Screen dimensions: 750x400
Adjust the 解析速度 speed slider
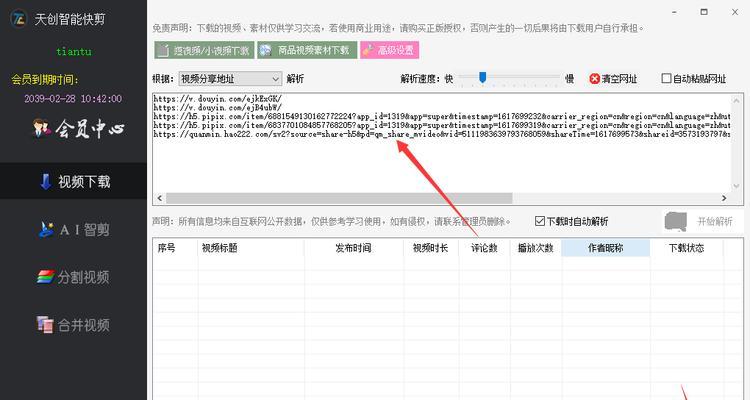(483, 78)
